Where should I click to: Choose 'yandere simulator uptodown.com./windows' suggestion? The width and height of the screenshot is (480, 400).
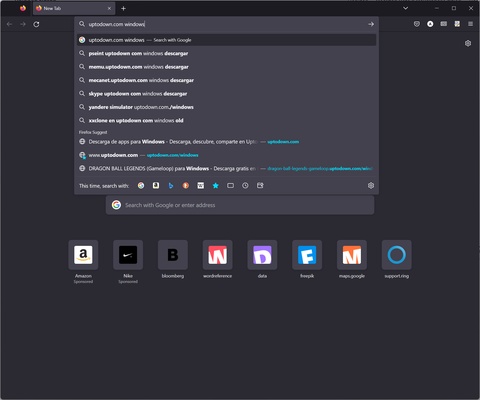tap(226, 107)
